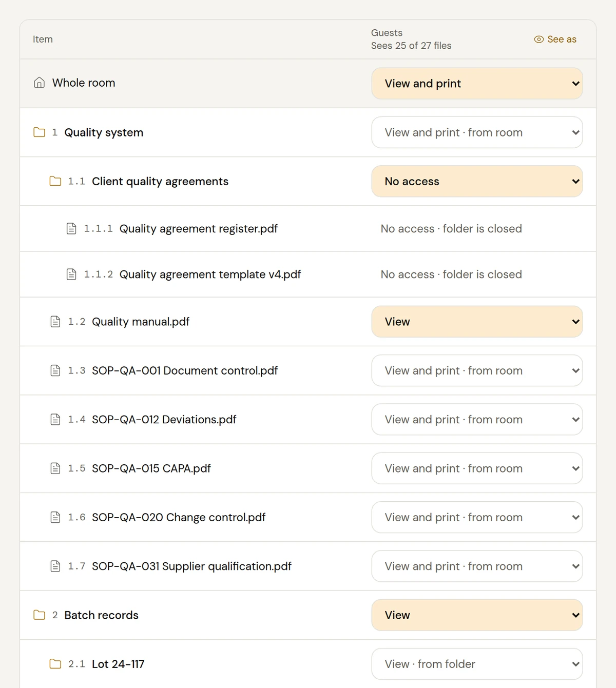Image resolution: width=616 pixels, height=688 pixels.
Task: Click SOP-QA-012 Deviations.pdf file name
Action: coord(164,419)
